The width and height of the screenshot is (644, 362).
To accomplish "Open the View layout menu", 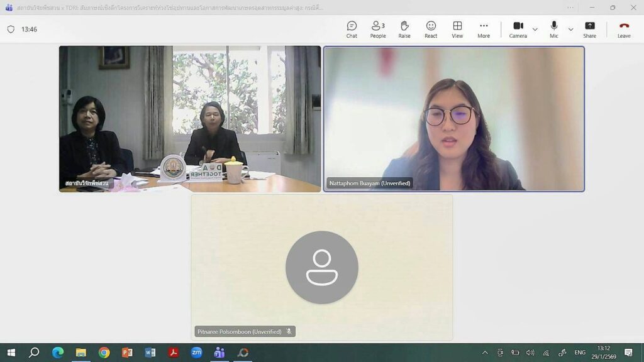I will click(x=457, y=29).
